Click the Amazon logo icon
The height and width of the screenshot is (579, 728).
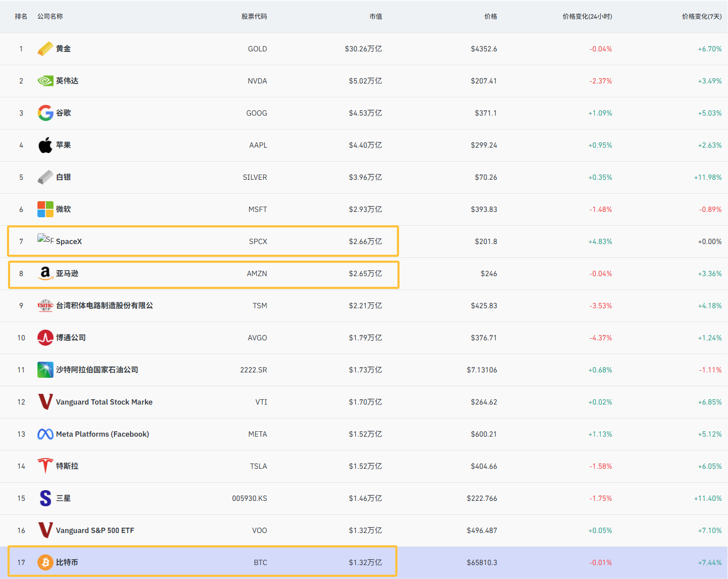coord(45,273)
